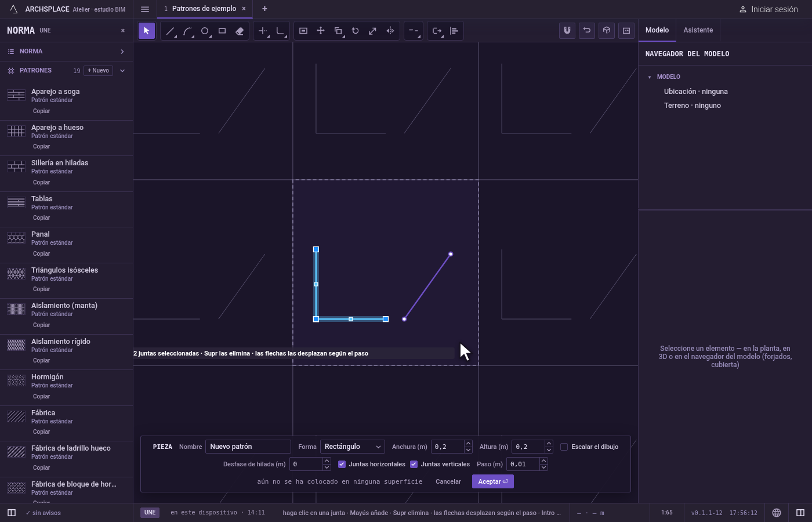Switch to the Modelo tab
The width and height of the screenshot is (812, 522).
657,30
